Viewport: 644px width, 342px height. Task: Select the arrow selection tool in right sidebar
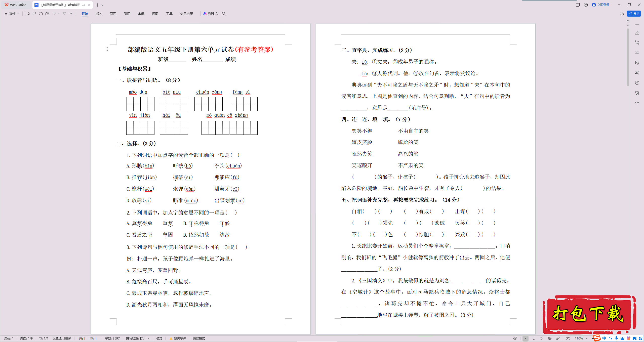[637, 42]
